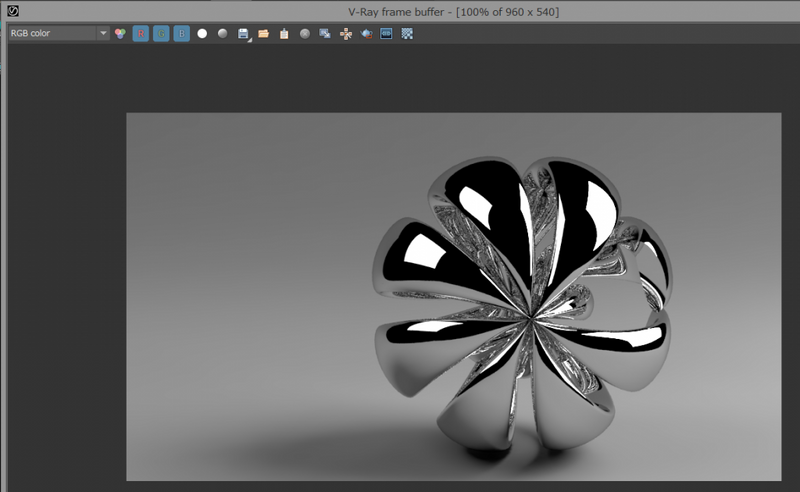Screen dimensions: 800x492
Task: Load an image with the folder icon
Action: point(263,34)
